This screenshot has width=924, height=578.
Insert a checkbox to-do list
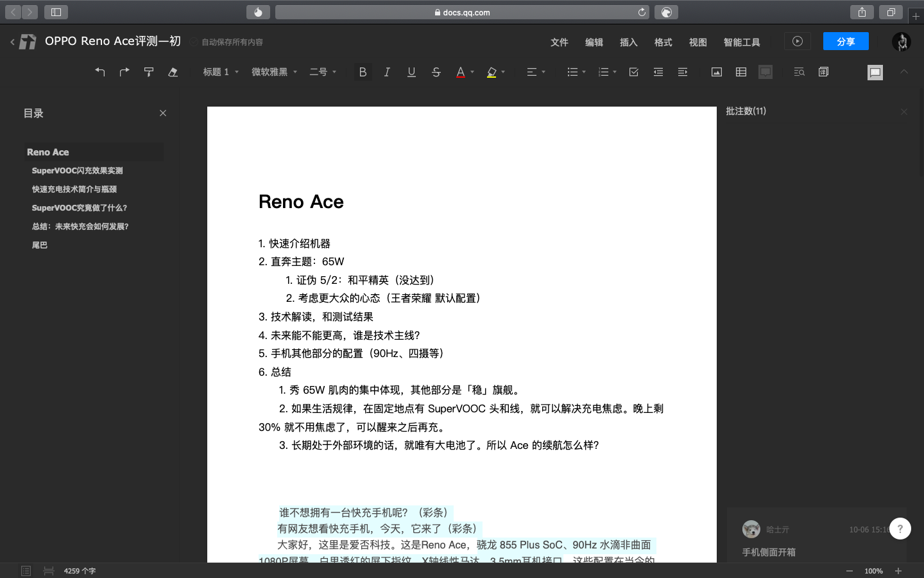(634, 72)
